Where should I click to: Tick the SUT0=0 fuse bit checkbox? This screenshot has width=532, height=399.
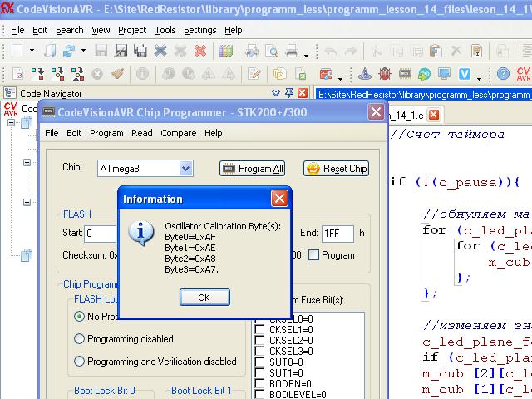pos(260,362)
